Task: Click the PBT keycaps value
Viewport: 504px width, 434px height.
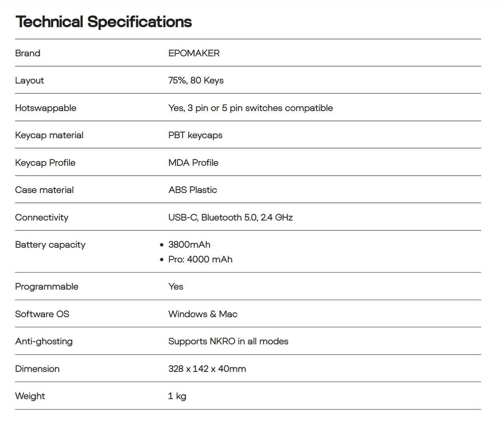Action: pyautogui.click(x=195, y=135)
